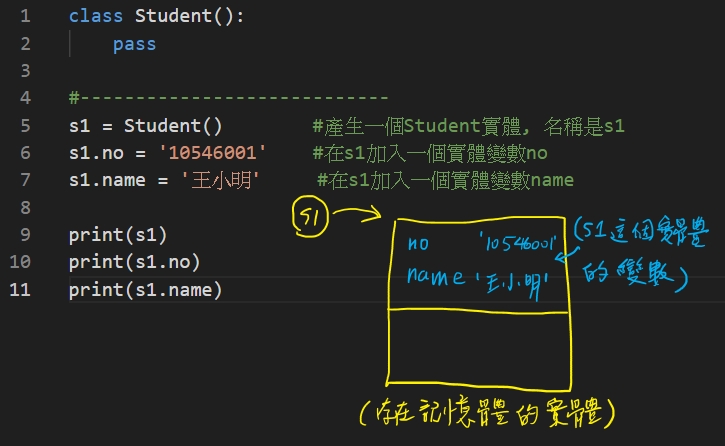725x446 pixels.
Task: Click line number 1 in the gutter
Action: coord(24,17)
